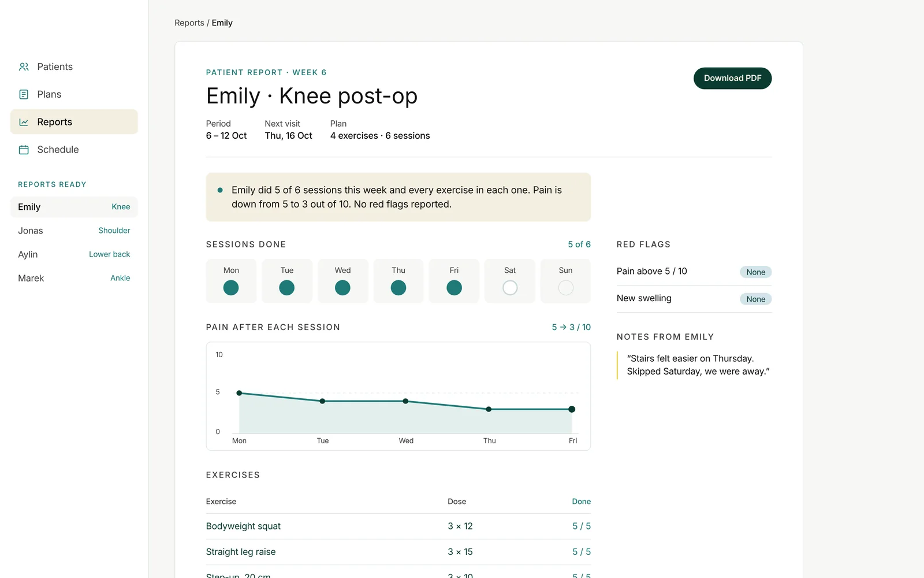
Task: Click the 'New swelling' label
Action: point(644,298)
